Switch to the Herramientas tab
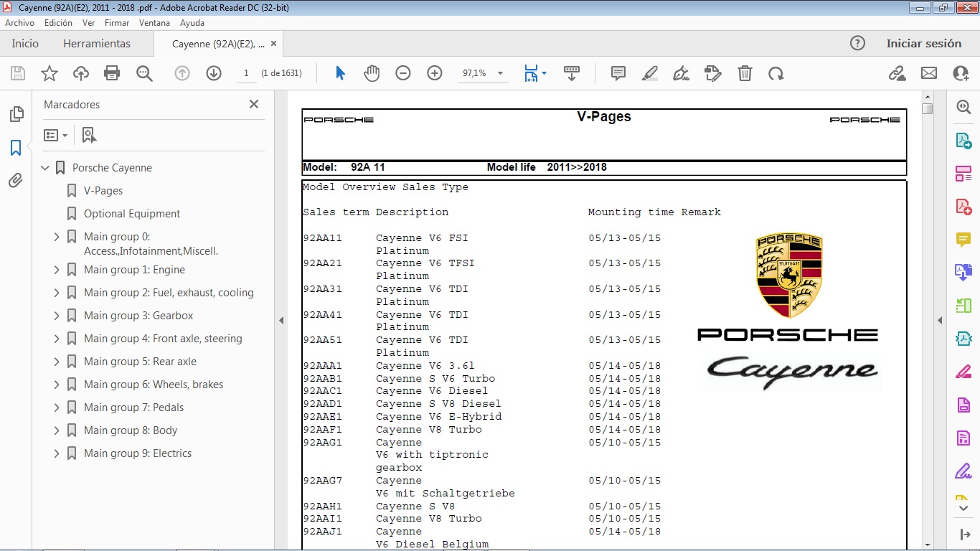Viewport: 980px width, 551px height. coord(97,44)
